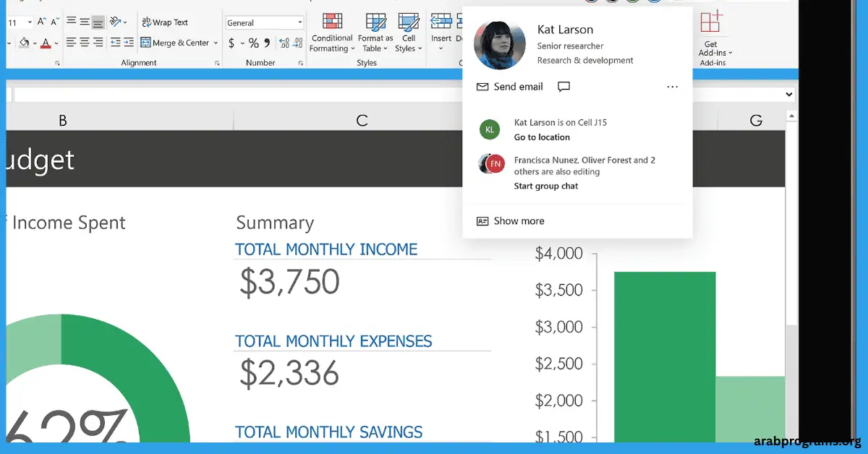
Task: Click Show more in contact card
Action: point(511,221)
